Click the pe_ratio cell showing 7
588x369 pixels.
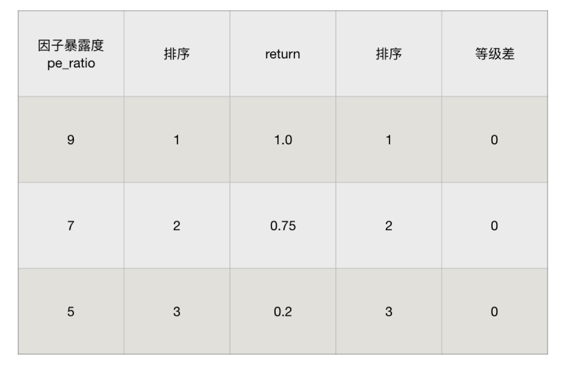[71, 225]
